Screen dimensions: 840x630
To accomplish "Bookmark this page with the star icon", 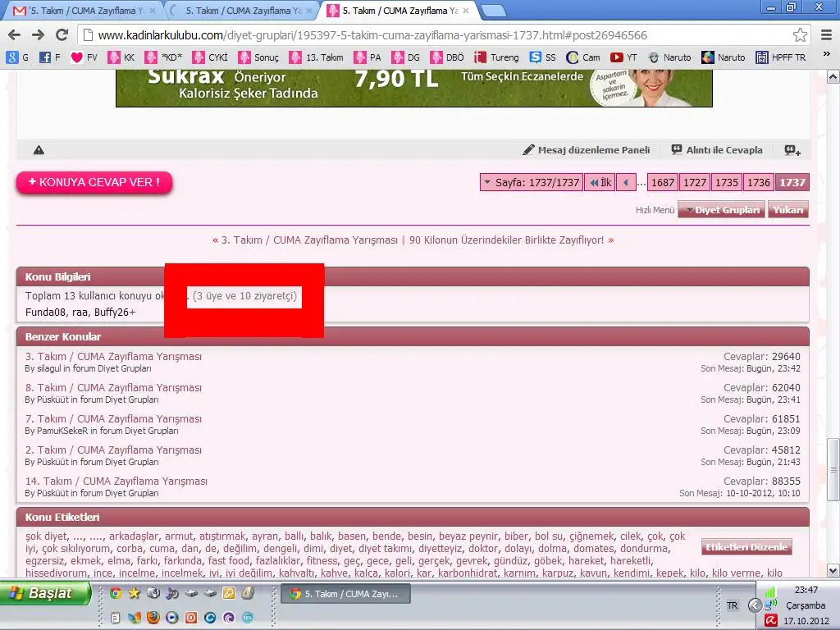I will click(x=800, y=35).
